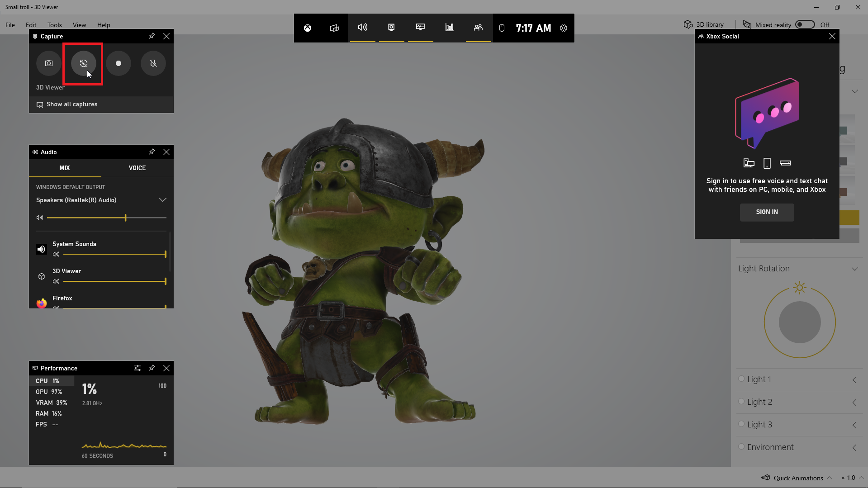Screen dimensions: 868x488
Task: Mute System Sounds speaker icon
Action: [56, 254]
